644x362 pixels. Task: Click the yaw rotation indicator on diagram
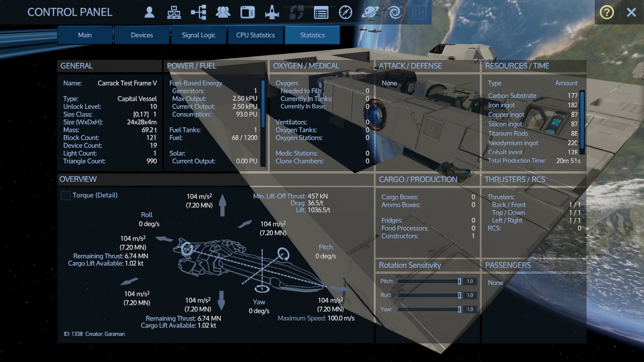(x=262, y=289)
